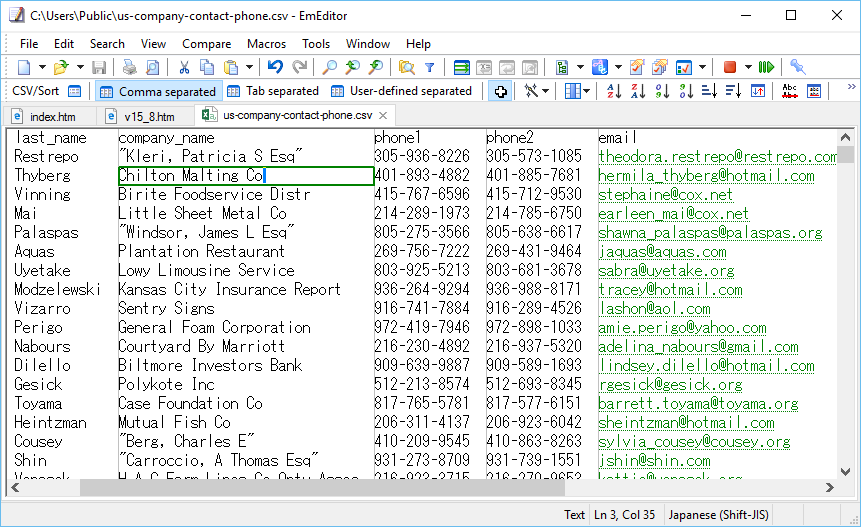Open link stephaine@cox.net

click(x=666, y=195)
